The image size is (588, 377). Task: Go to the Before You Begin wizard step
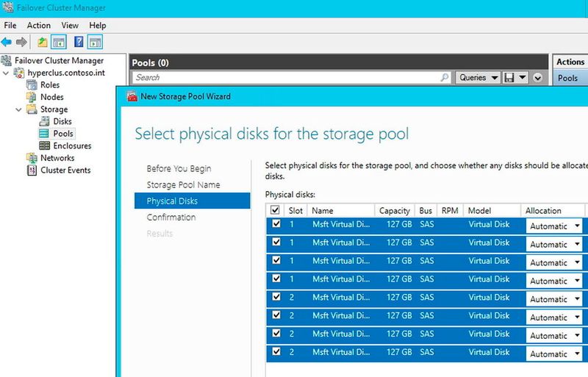coord(179,168)
